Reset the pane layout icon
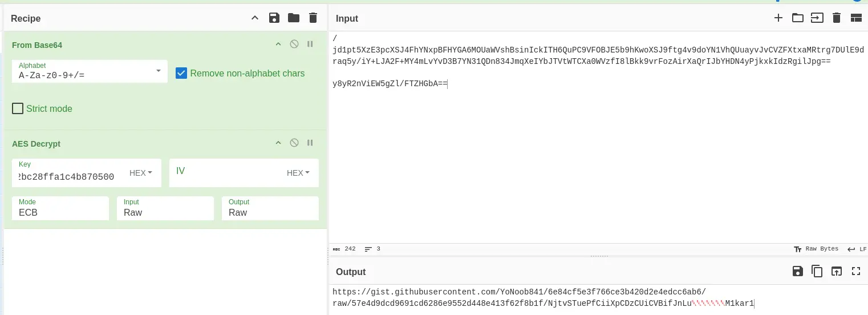The image size is (868, 315). pos(855,18)
